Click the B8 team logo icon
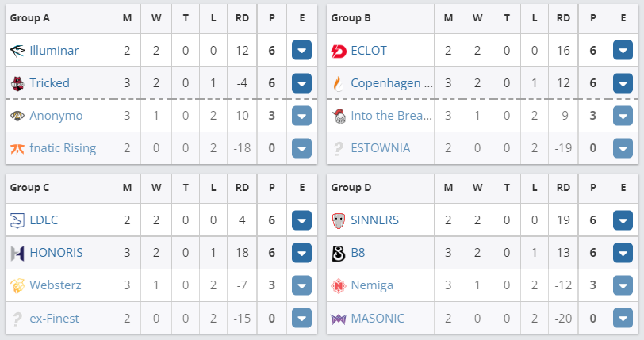644x340 pixels. click(x=339, y=253)
